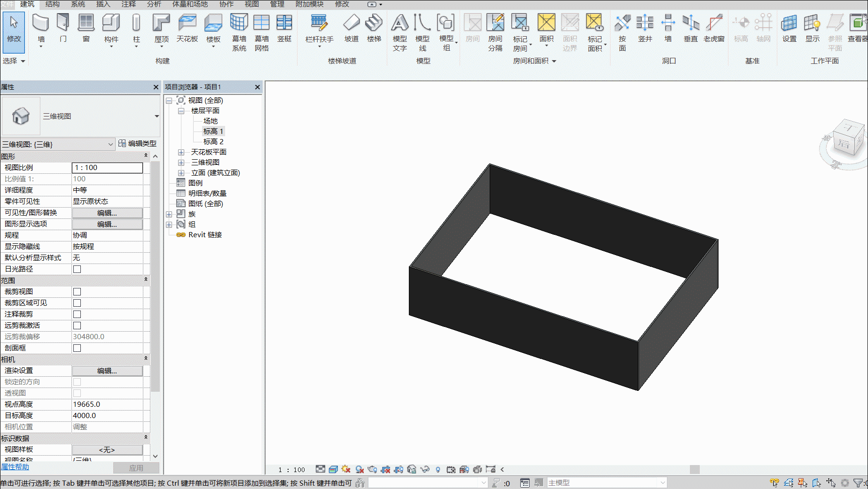Select the 楼梯 (Stair) tool

pos(374,28)
